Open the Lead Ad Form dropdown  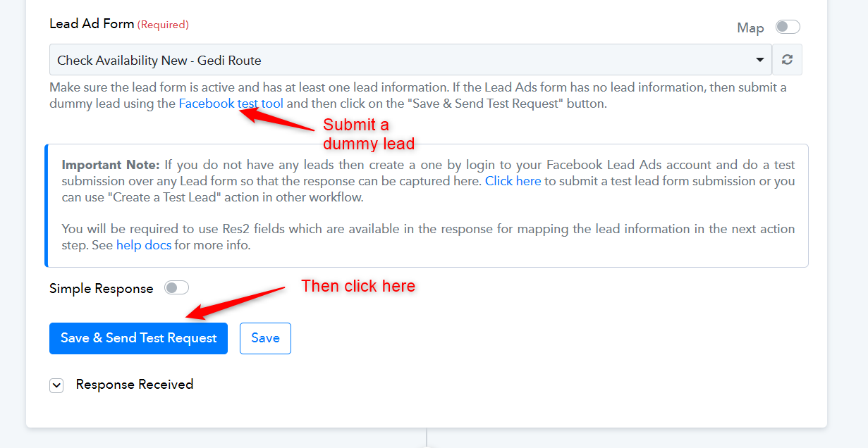410,60
